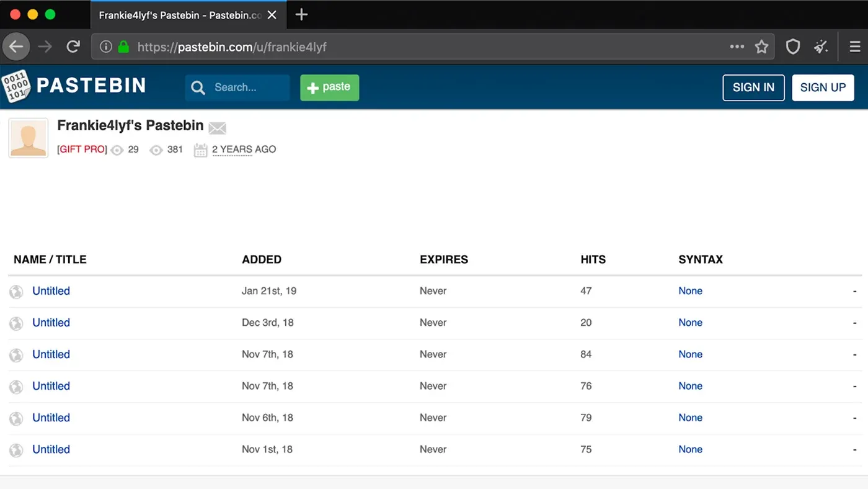Image resolution: width=868 pixels, height=489 pixels.
Task: Open the hamburger browser menu
Action: pyautogui.click(x=854, y=47)
